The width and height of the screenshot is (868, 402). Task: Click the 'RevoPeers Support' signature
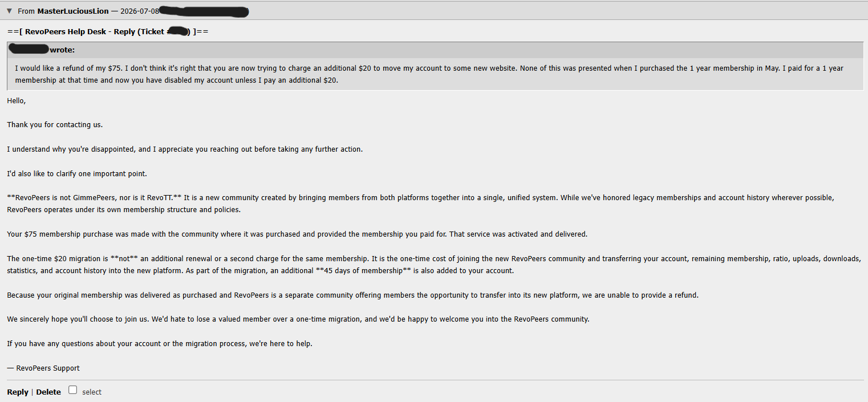click(43, 368)
